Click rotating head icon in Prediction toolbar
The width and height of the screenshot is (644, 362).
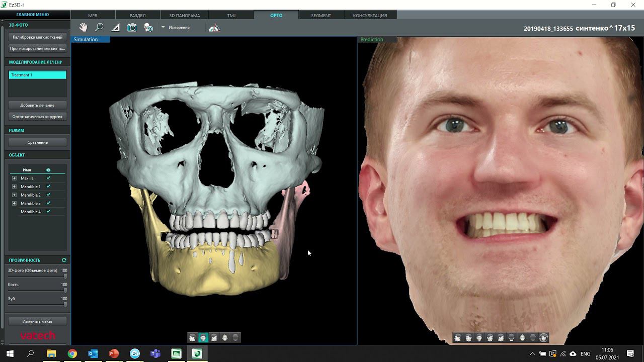543,338
